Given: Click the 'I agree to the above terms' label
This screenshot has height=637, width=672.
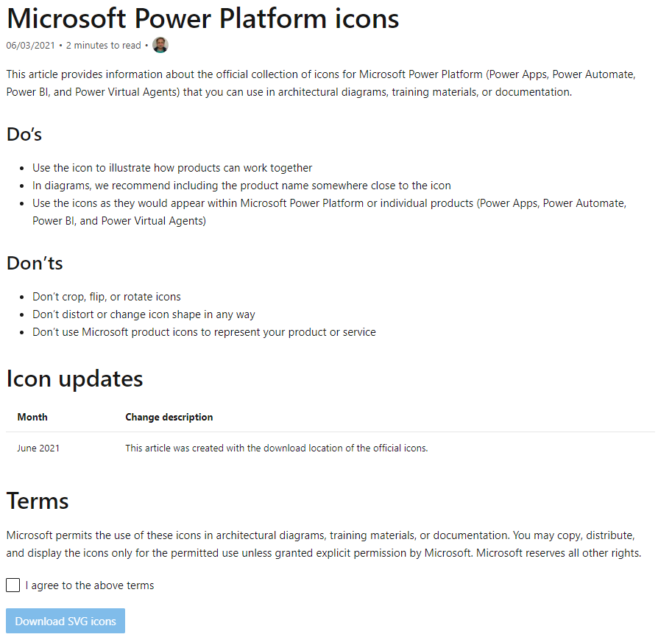Looking at the screenshot, I should (90, 585).
